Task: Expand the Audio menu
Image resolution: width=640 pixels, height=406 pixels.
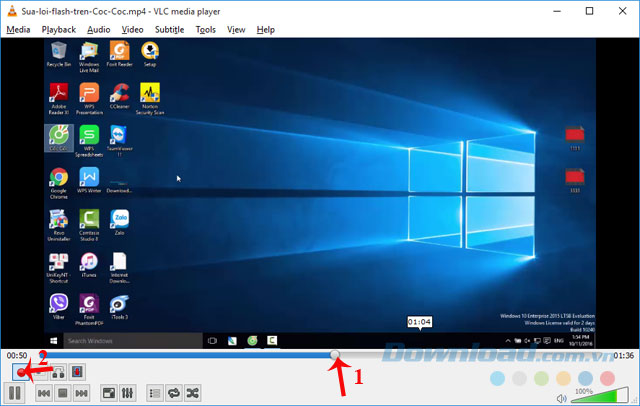Action: (98, 30)
